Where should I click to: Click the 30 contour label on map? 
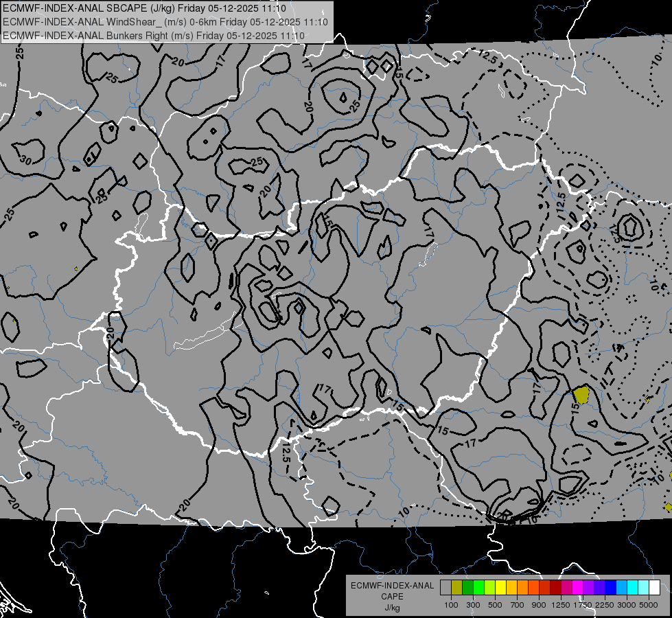coord(25,161)
